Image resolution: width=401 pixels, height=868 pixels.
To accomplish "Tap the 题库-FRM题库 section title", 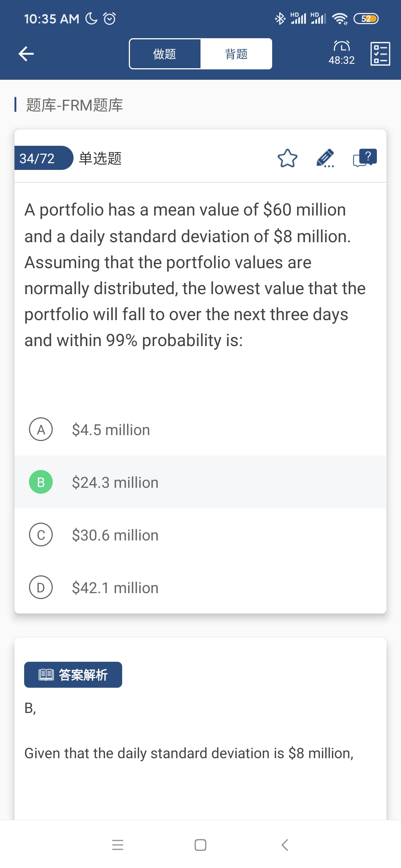I will pos(74,105).
